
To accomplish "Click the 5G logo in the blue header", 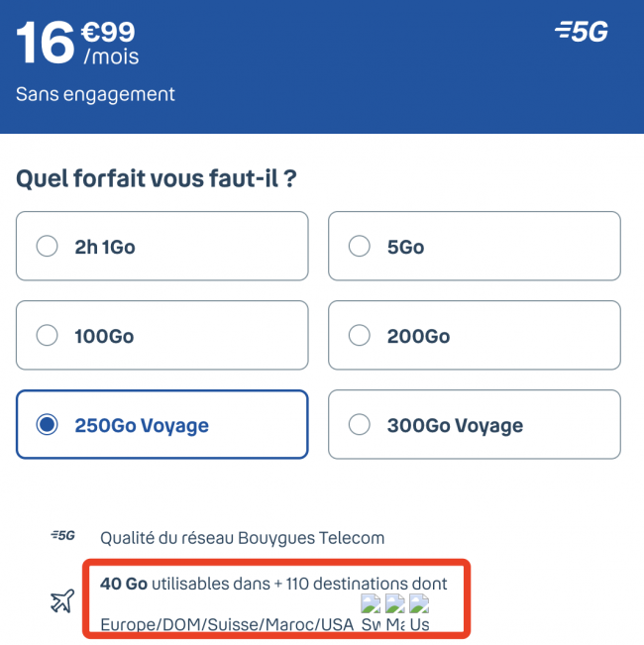I will [582, 32].
